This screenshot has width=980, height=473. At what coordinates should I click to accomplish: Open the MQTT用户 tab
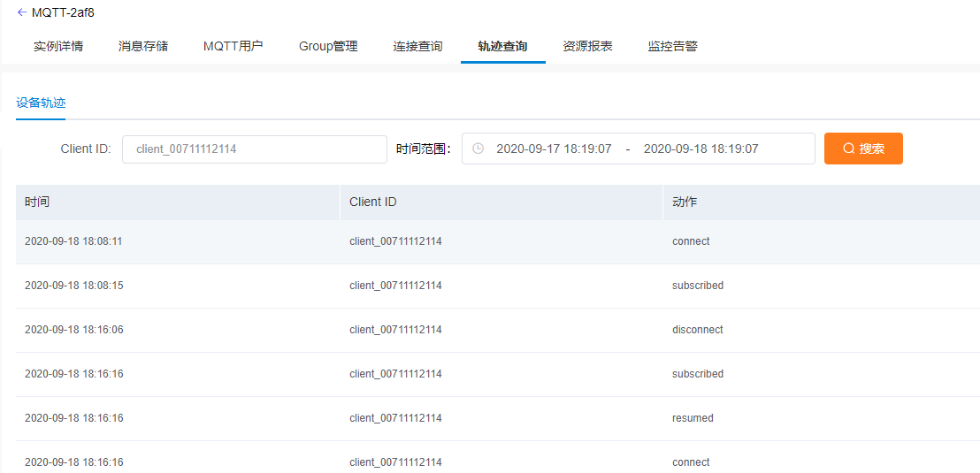point(233,46)
